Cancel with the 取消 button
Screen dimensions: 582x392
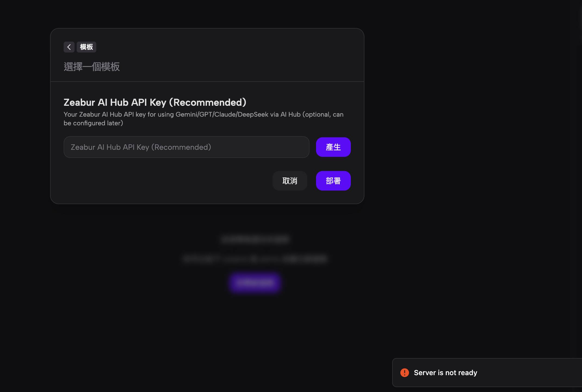[x=290, y=181]
